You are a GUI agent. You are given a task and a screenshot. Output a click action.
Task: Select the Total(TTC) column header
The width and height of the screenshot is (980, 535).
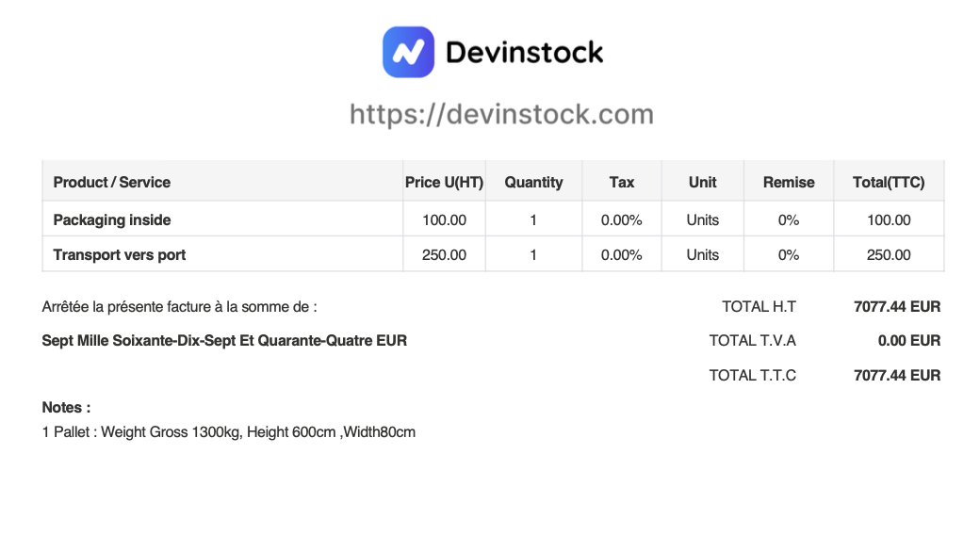coord(889,183)
